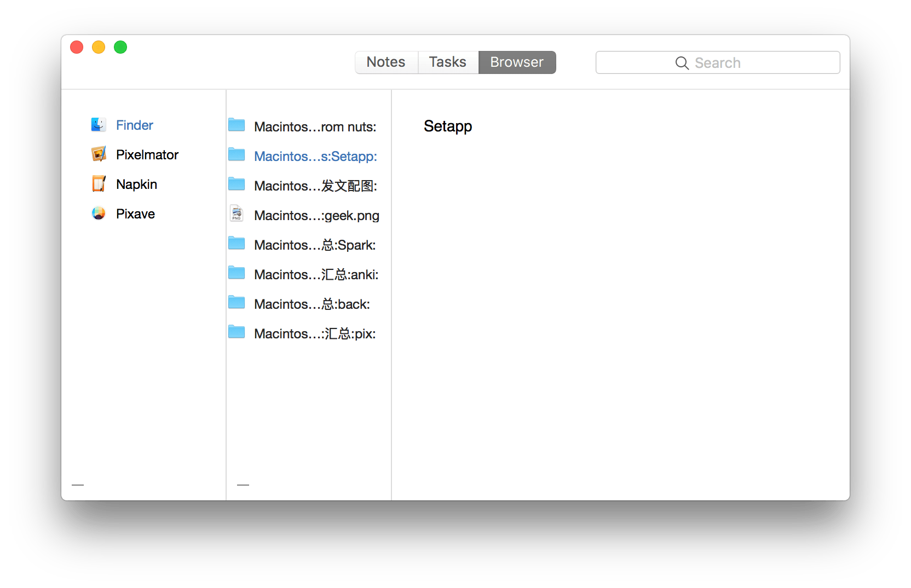Click the Pixave app icon
This screenshot has width=911, height=588.
pos(99,214)
